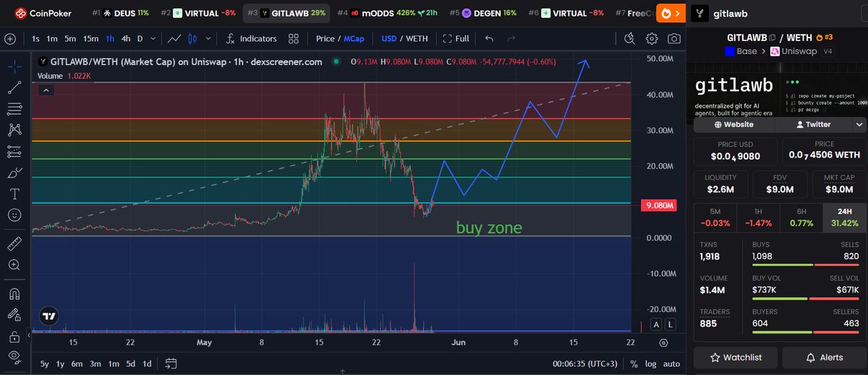Open trending token DEUS 11%
868x375 pixels.
121,13
